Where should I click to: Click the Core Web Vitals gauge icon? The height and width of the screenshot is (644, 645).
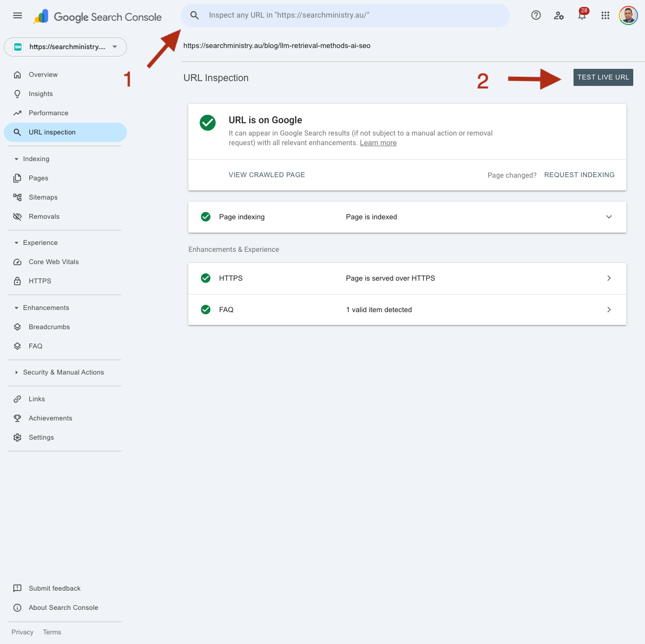coord(18,262)
